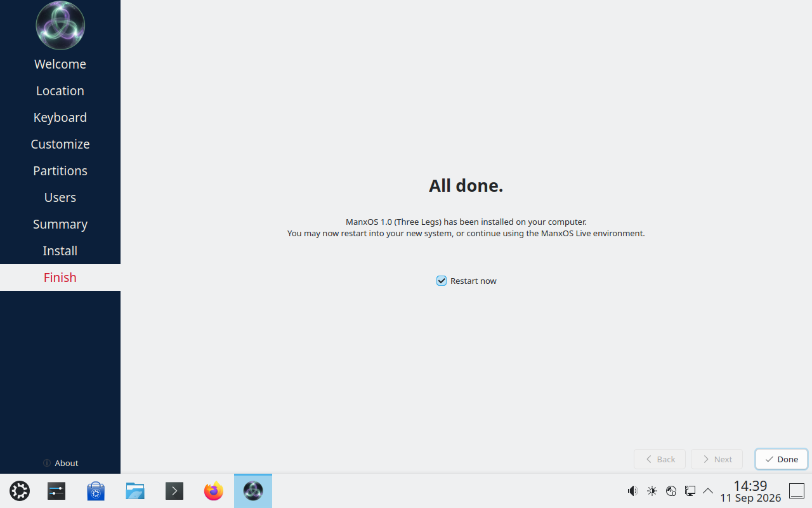The height and width of the screenshot is (508, 812).
Task: Open the display configuration tray icon
Action: click(x=690, y=491)
